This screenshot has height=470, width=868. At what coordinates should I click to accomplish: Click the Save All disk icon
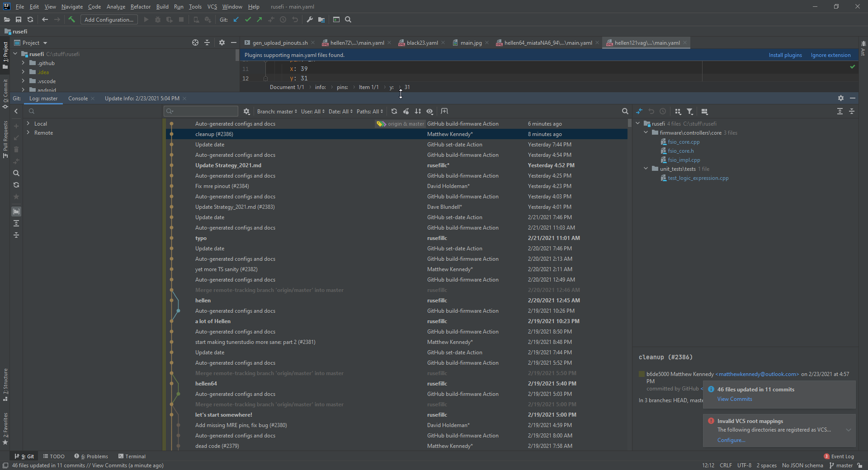point(19,19)
